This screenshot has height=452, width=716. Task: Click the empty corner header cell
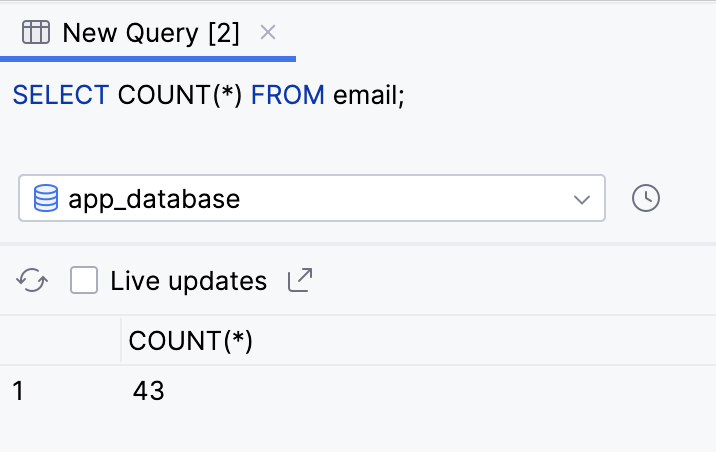click(60, 341)
